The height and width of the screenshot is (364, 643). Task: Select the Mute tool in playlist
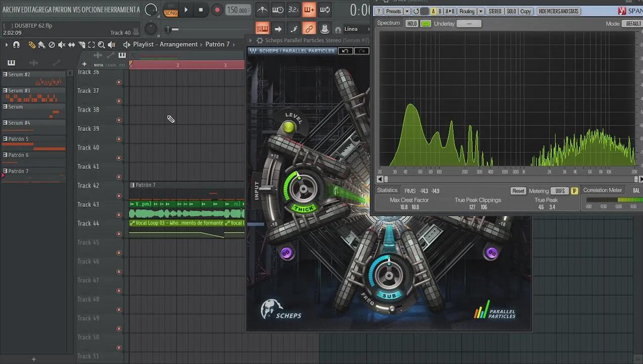click(x=62, y=44)
